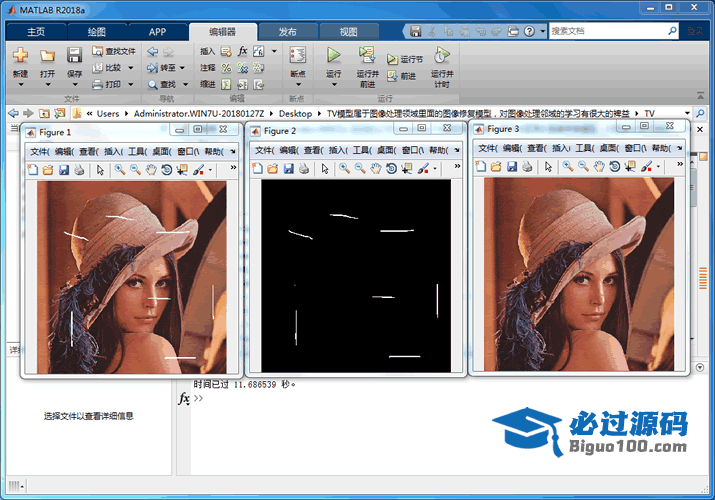715x500 pixels.
Task: Click the mask image in Figure 2
Action: (356, 276)
